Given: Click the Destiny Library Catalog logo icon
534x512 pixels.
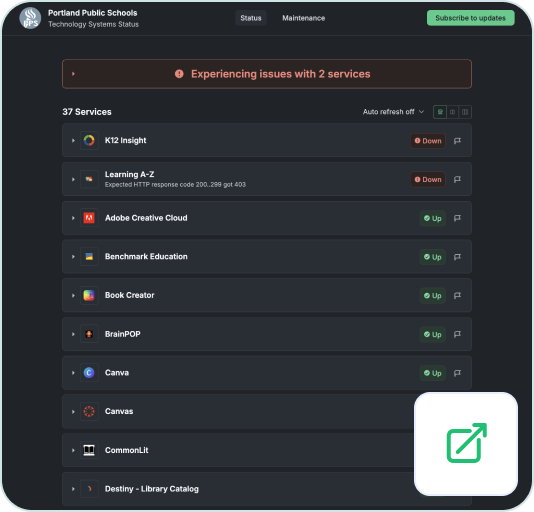Looking at the screenshot, I should point(89,489).
